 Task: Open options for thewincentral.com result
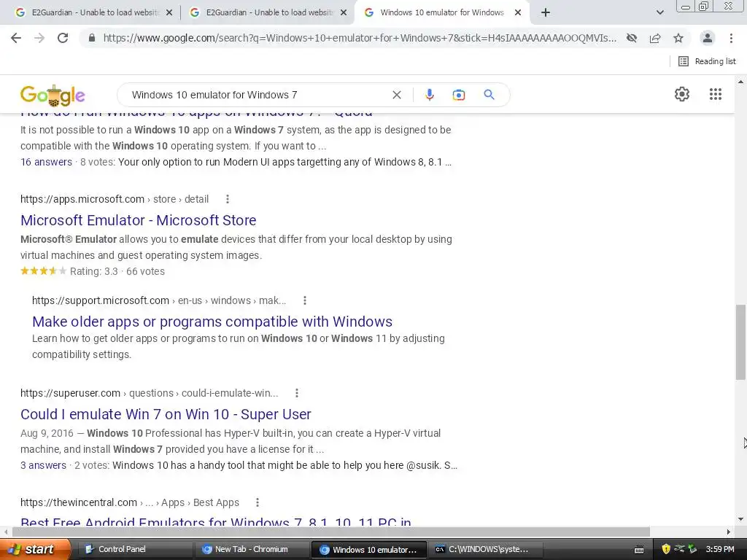coord(258,502)
